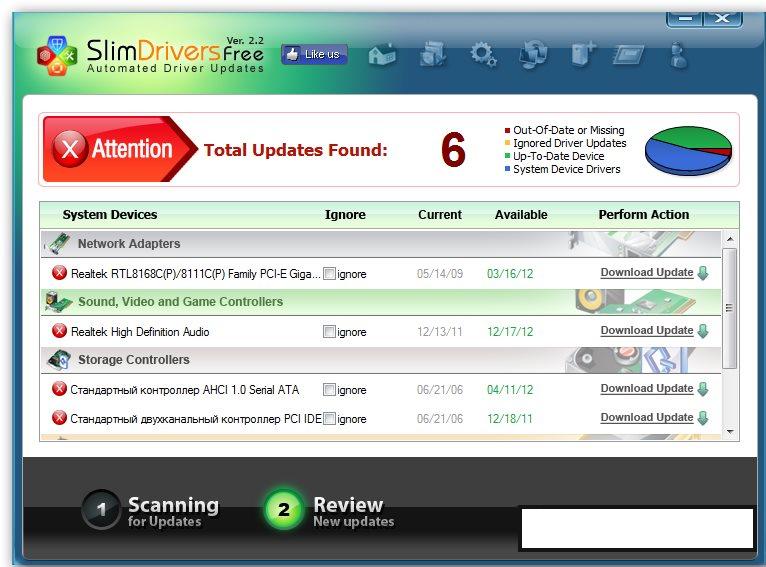The height and width of the screenshot is (567, 766).
Task: Click the user account person icon
Action: coord(678,54)
